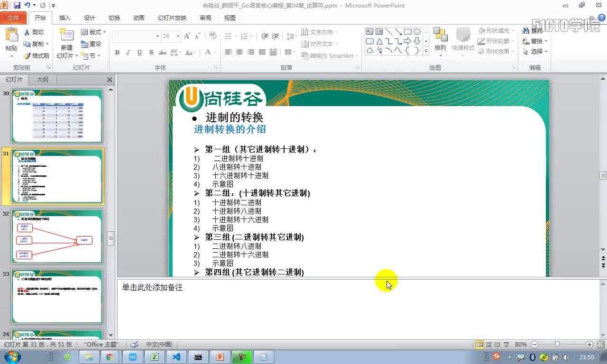Open the Section (节) dropdown
Image resolution: width=607 pixels, height=364 pixels.
(92, 56)
